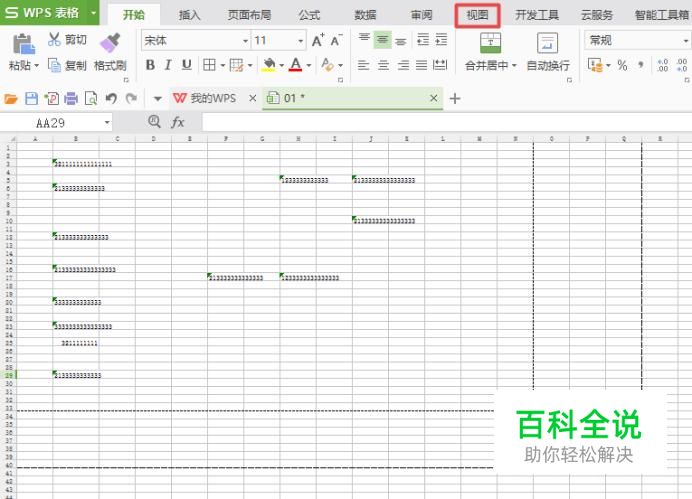Expand the Paste options arrow
The height and width of the screenshot is (499, 692).
[36, 66]
